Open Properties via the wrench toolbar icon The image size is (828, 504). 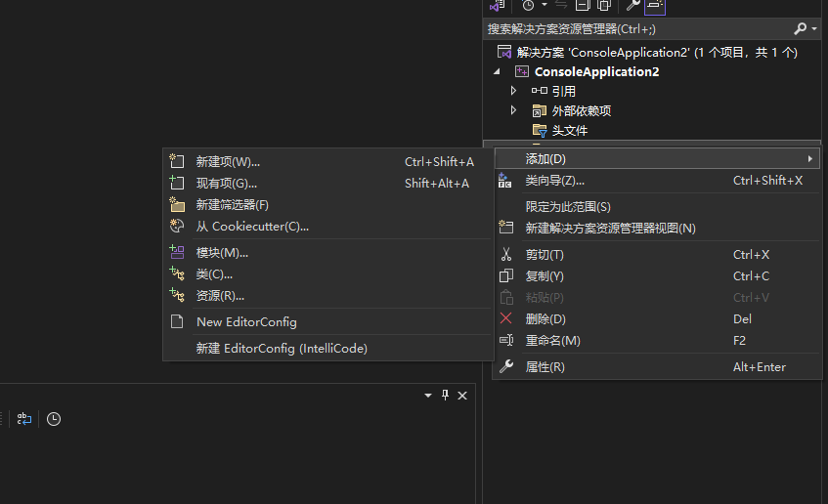(632, 6)
